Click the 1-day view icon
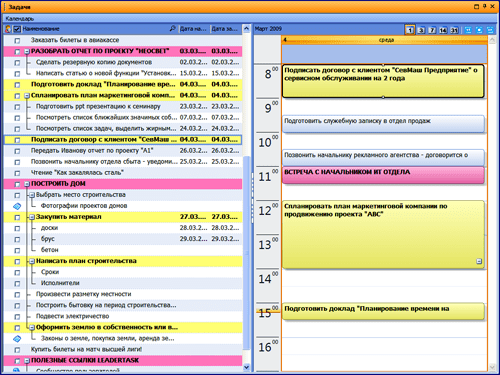 click(410, 30)
